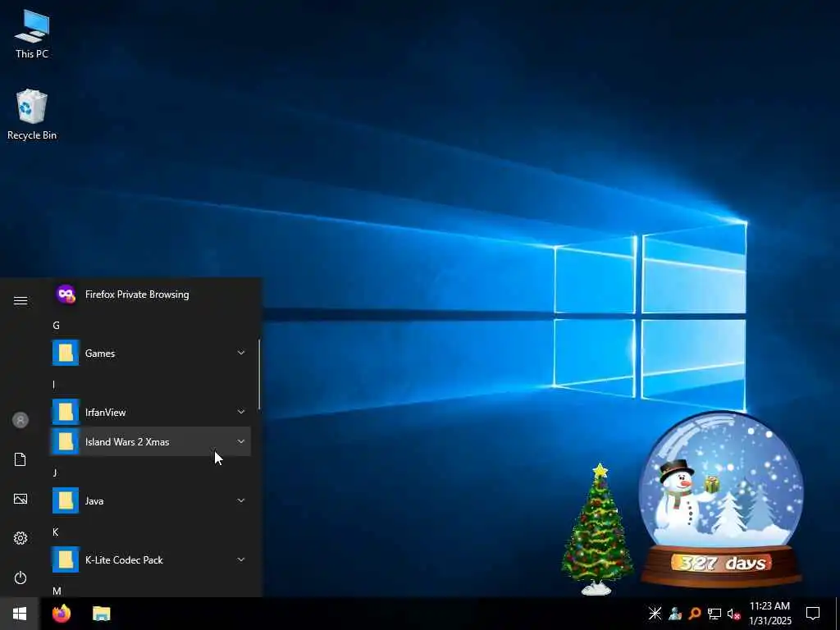Open the Action Center notifications icon

pyautogui.click(x=813, y=614)
